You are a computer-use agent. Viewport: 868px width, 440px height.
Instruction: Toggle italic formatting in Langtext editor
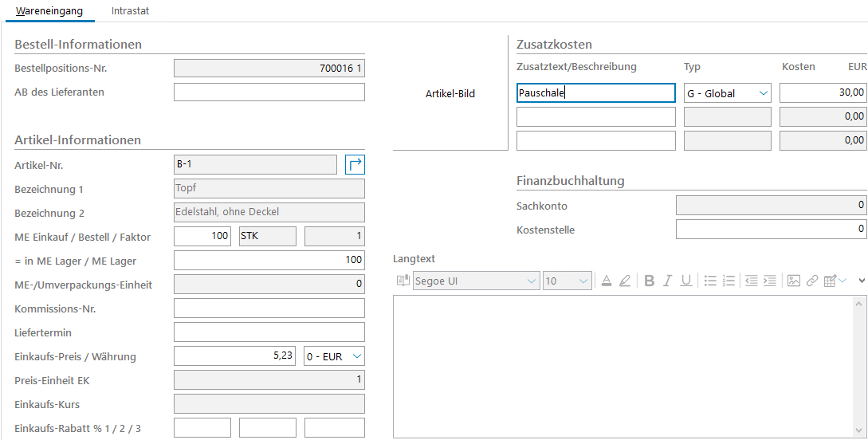[x=667, y=281]
